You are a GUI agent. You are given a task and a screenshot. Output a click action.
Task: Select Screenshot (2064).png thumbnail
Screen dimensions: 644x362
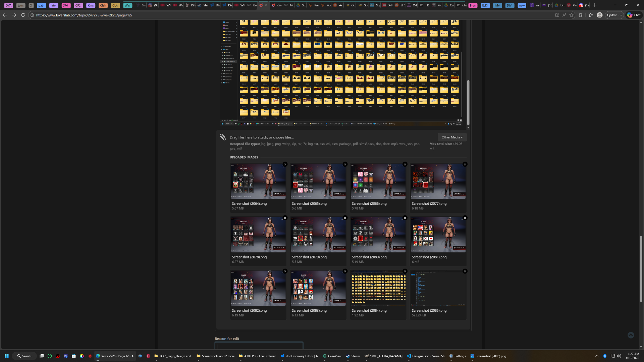(x=258, y=181)
